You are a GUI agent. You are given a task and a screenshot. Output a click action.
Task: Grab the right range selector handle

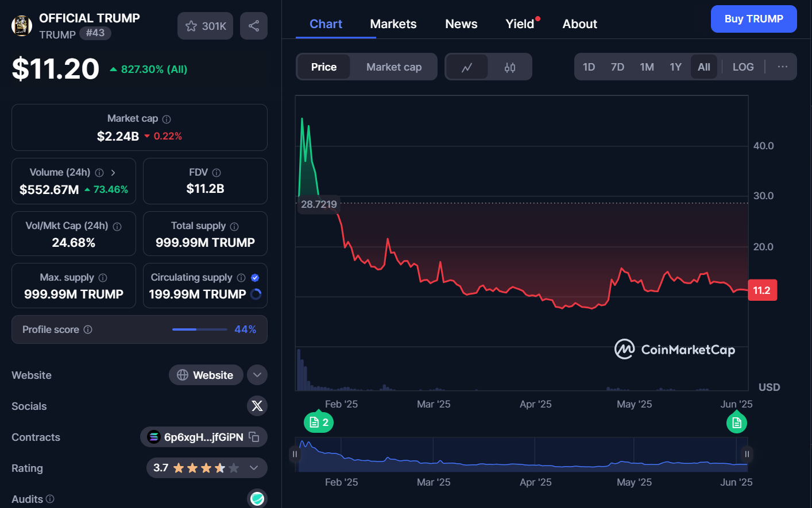click(x=747, y=454)
